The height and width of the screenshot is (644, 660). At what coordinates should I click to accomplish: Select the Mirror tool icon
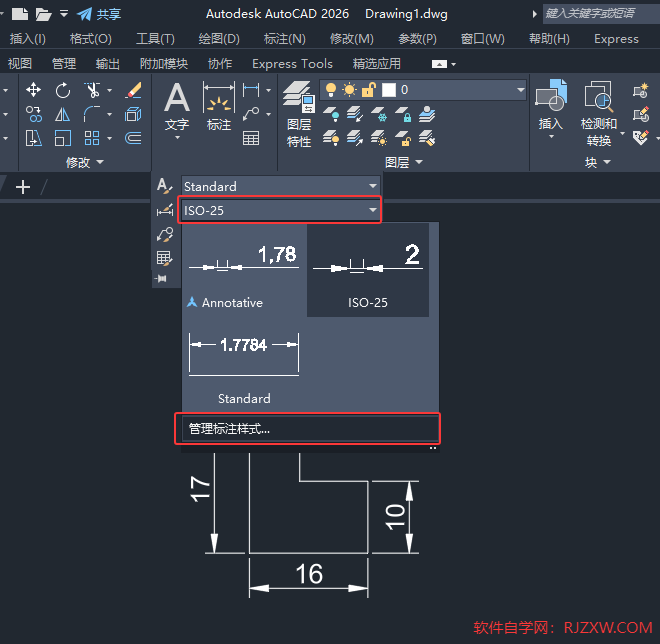coord(63,114)
